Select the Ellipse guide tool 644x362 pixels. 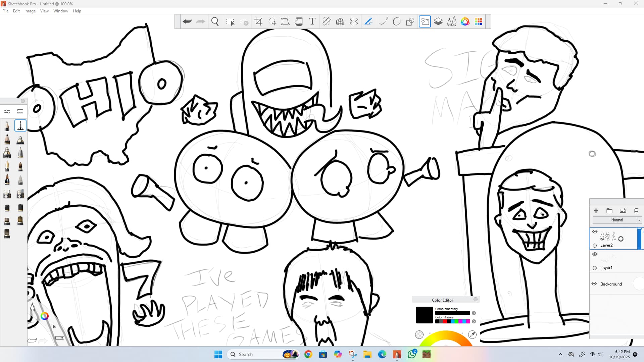[x=397, y=22]
